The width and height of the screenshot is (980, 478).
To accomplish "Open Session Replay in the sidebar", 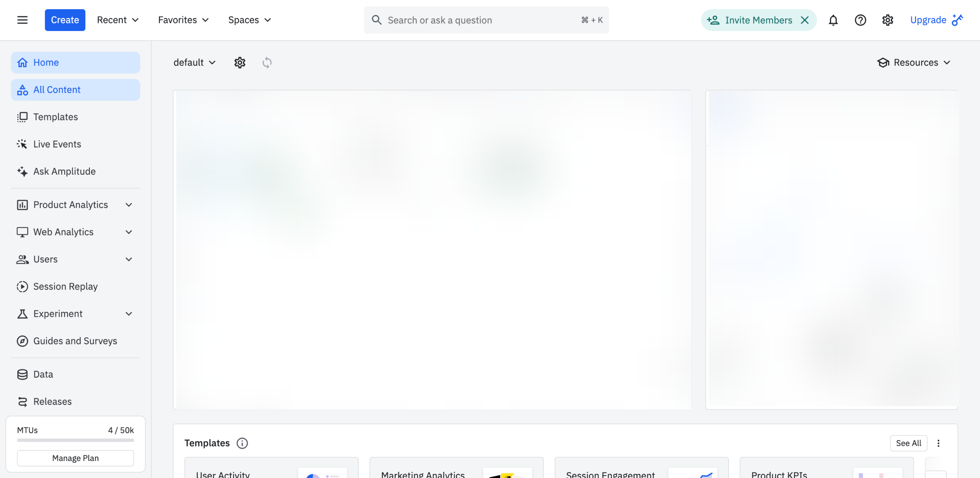I will (65, 286).
